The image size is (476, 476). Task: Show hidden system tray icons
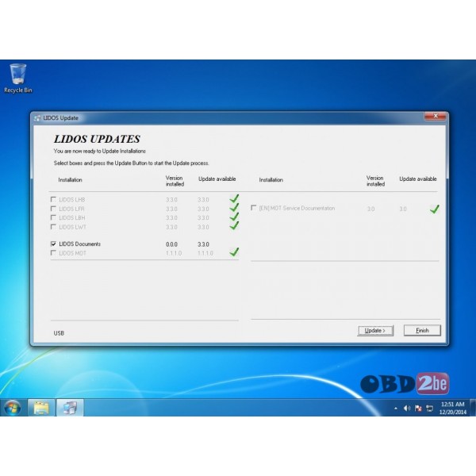pos(396,409)
